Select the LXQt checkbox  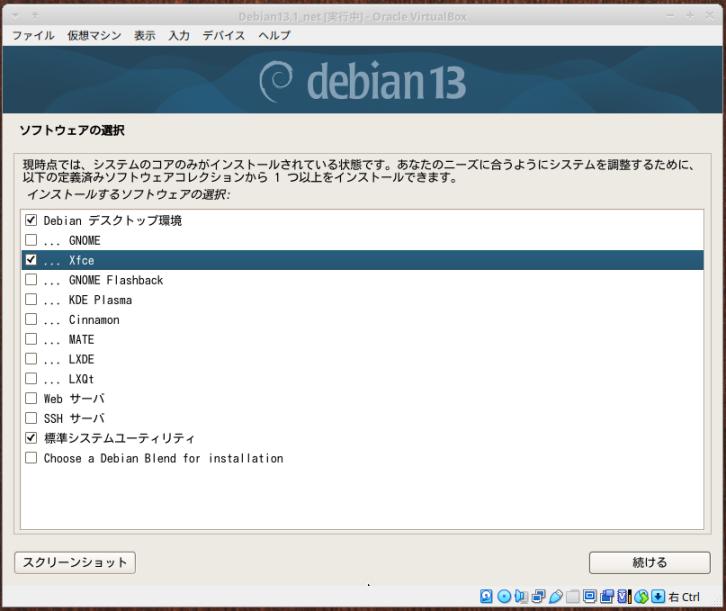tap(31, 379)
